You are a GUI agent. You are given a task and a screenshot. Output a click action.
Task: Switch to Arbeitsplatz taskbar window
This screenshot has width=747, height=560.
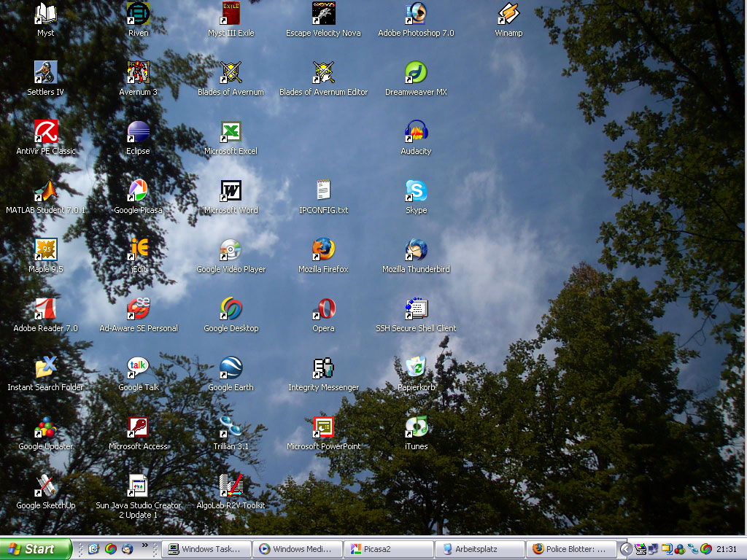click(x=479, y=549)
